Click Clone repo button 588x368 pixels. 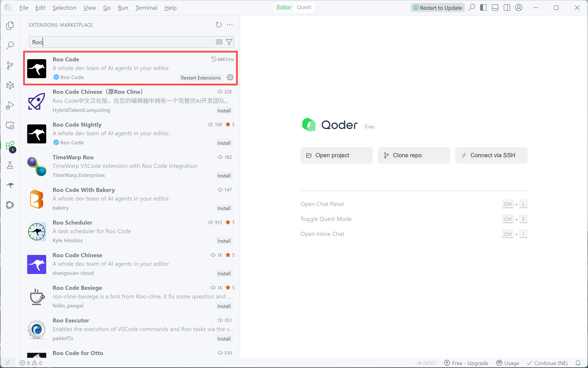pyautogui.click(x=414, y=155)
